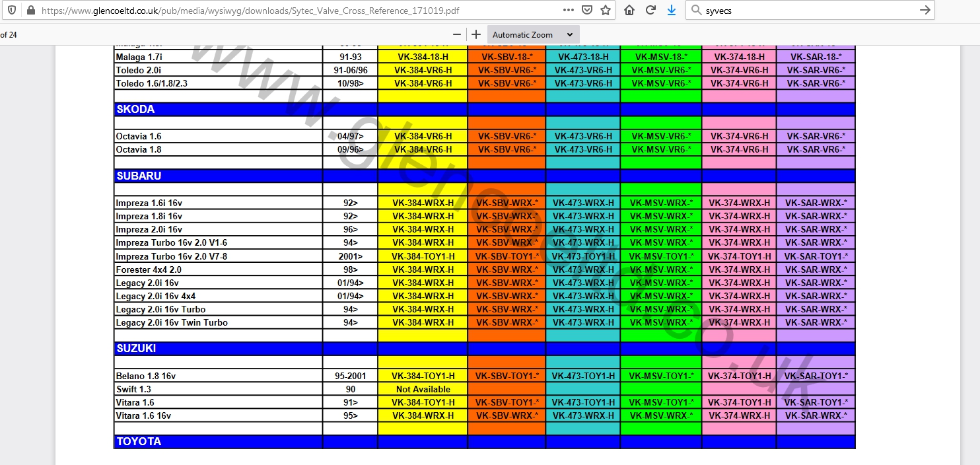Click the VK-384-TOY1-H cell for Vitara 1.6
980x465 pixels.
point(422,402)
